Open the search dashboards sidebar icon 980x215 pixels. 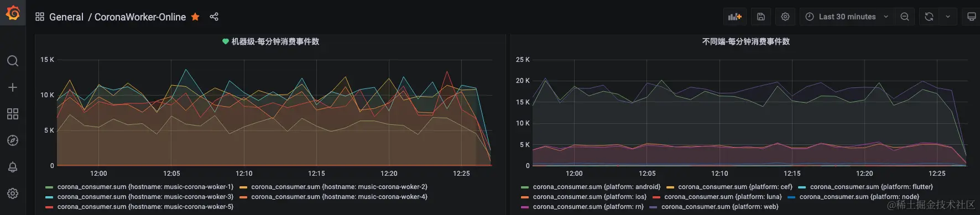coord(13,61)
